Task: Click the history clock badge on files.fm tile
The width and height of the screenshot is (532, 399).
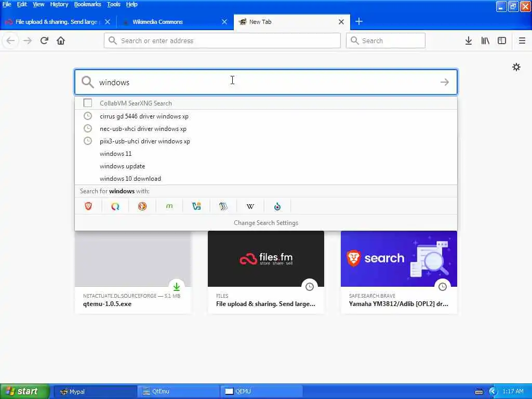Action: tap(310, 287)
